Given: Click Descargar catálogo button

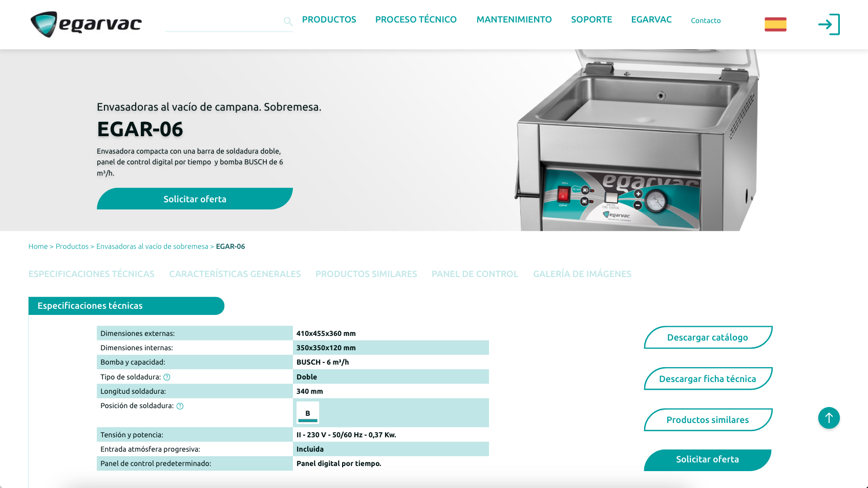Looking at the screenshot, I should (708, 337).
